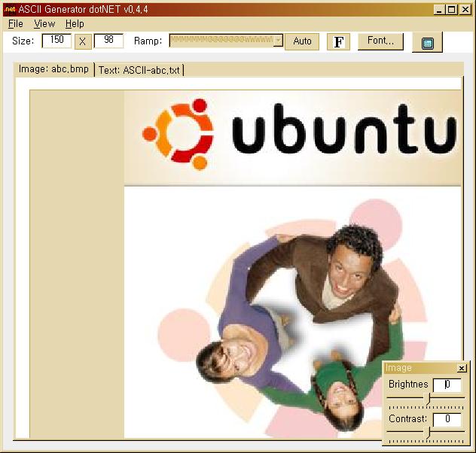This screenshot has width=476, height=453.
Task: Click the Contrast value field
Action: [x=447, y=419]
